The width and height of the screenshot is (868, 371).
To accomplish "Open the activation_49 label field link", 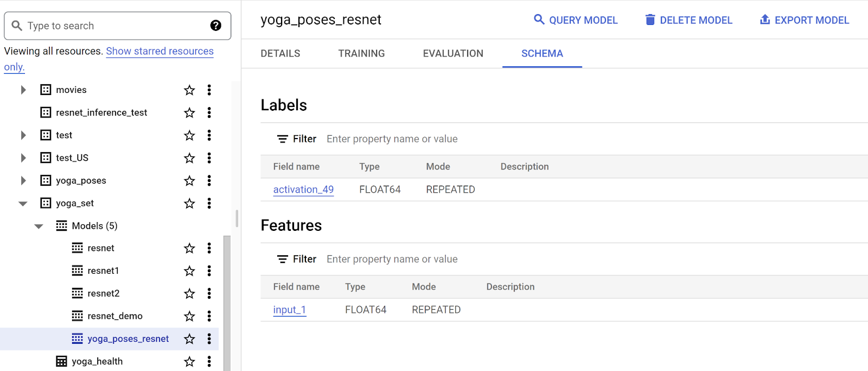I will pyautogui.click(x=303, y=190).
